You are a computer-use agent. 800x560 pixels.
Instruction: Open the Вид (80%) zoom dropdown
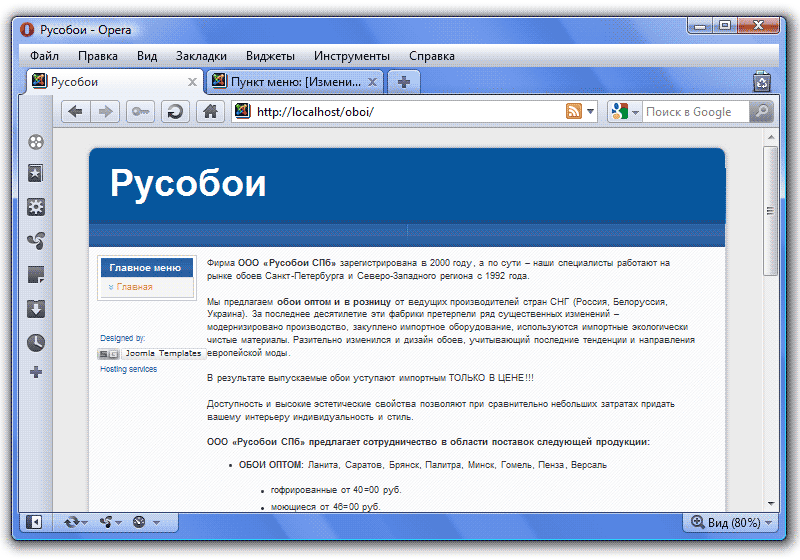point(731,522)
